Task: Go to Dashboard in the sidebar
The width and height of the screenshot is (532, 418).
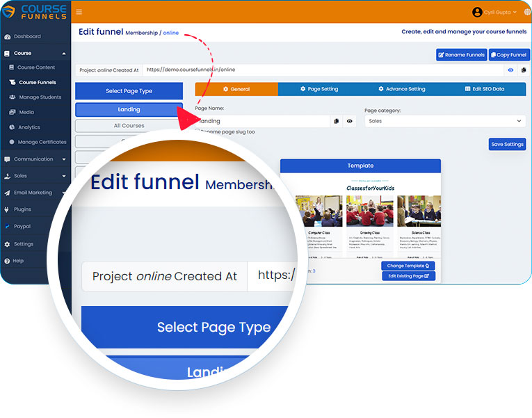Action: (x=27, y=36)
